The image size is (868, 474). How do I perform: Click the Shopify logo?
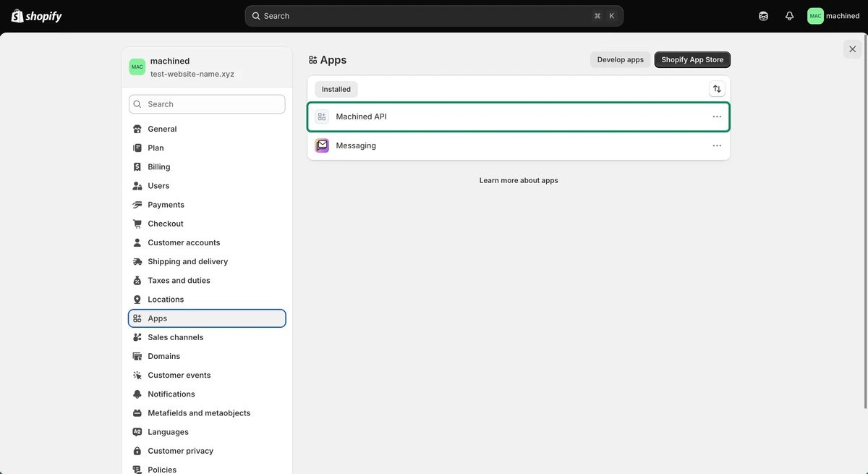pyautogui.click(x=37, y=16)
